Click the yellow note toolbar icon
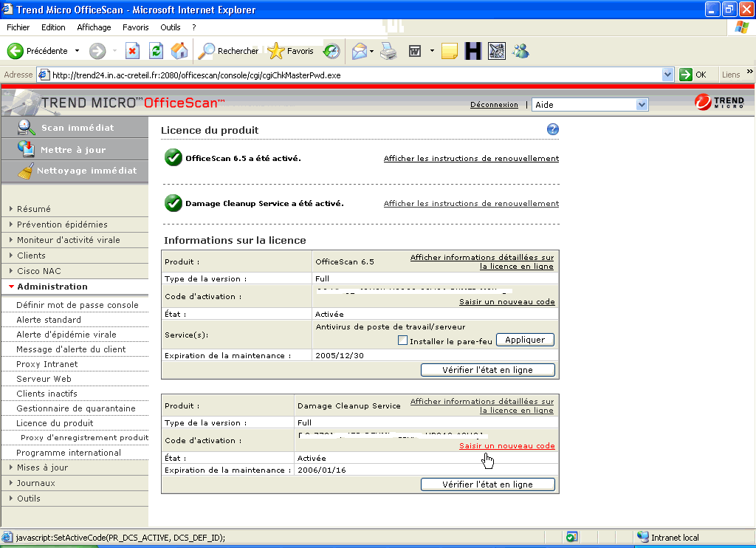756x548 pixels. (450, 51)
